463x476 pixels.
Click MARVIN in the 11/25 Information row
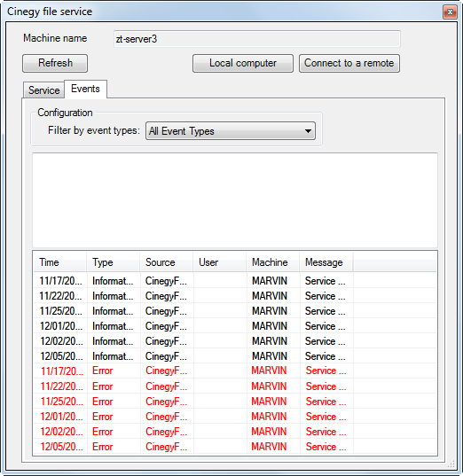270,311
